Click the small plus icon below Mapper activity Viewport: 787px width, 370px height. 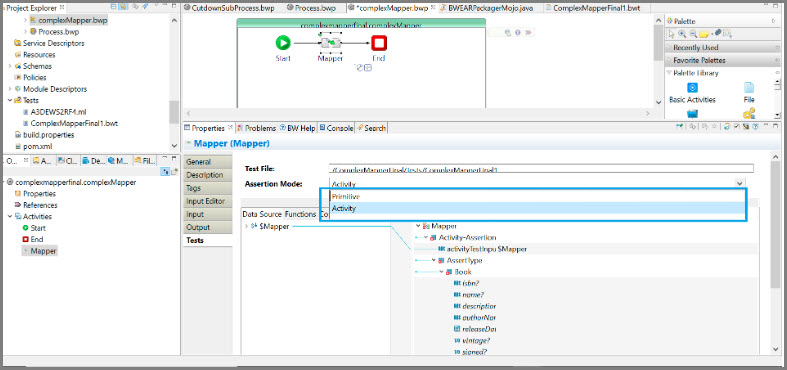368,68
